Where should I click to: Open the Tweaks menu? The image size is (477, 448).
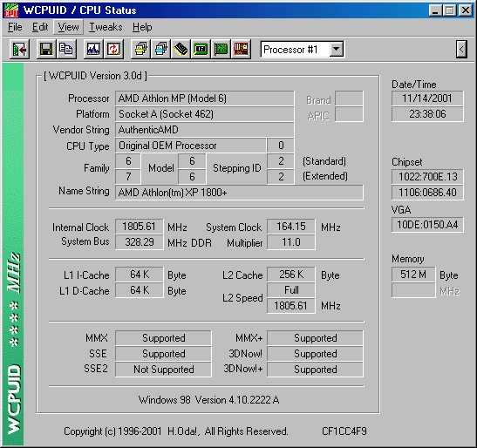click(106, 27)
